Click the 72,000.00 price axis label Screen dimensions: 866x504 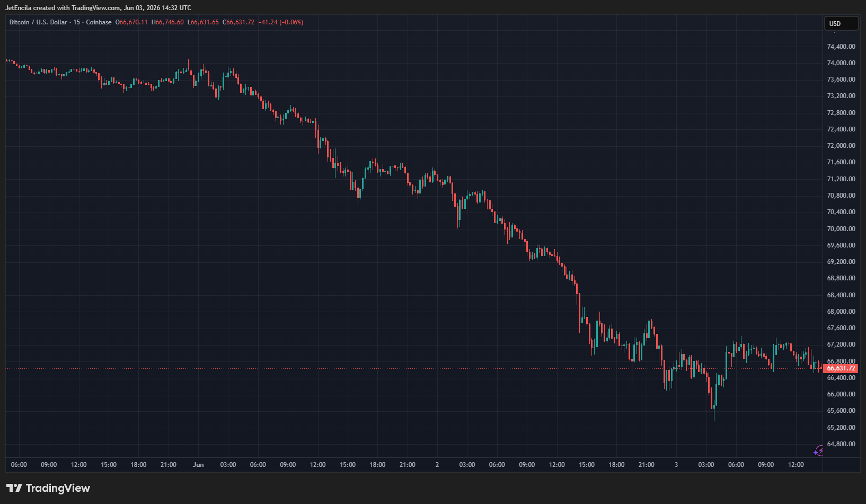click(x=841, y=146)
